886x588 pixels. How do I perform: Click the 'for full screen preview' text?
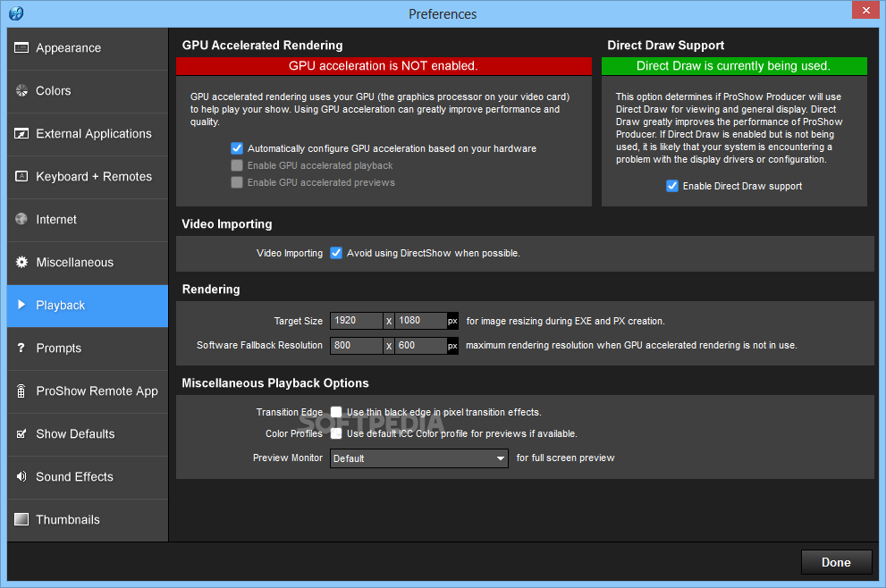[x=565, y=458]
